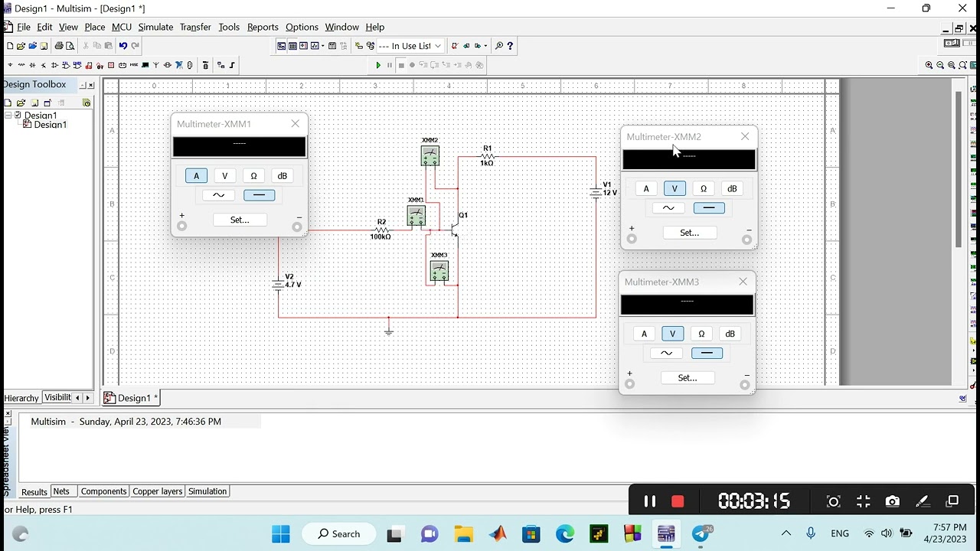Click the Zoom In icon at top right

pyautogui.click(x=929, y=65)
